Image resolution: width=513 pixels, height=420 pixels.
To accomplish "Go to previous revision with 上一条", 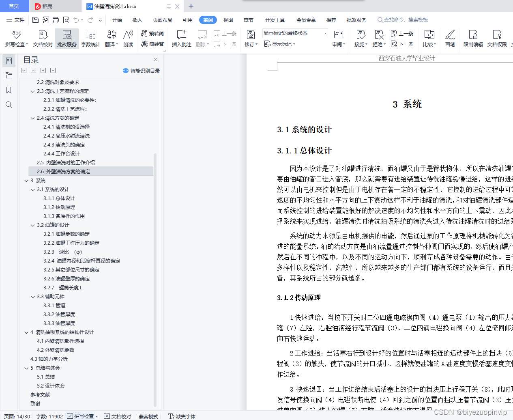I will [402, 34].
